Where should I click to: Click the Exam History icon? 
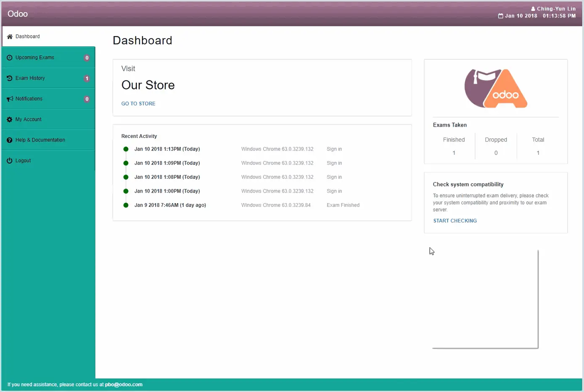coord(10,78)
